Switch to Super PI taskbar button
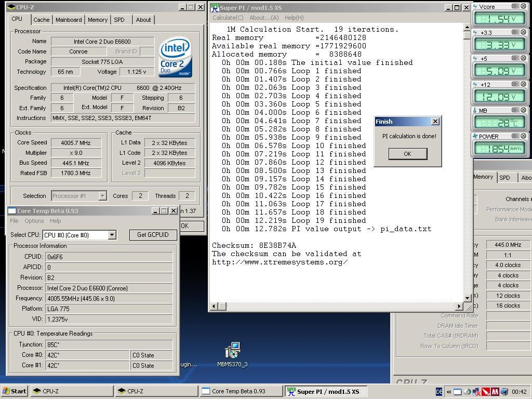This screenshot has width=532, height=399. click(x=326, y=391)
